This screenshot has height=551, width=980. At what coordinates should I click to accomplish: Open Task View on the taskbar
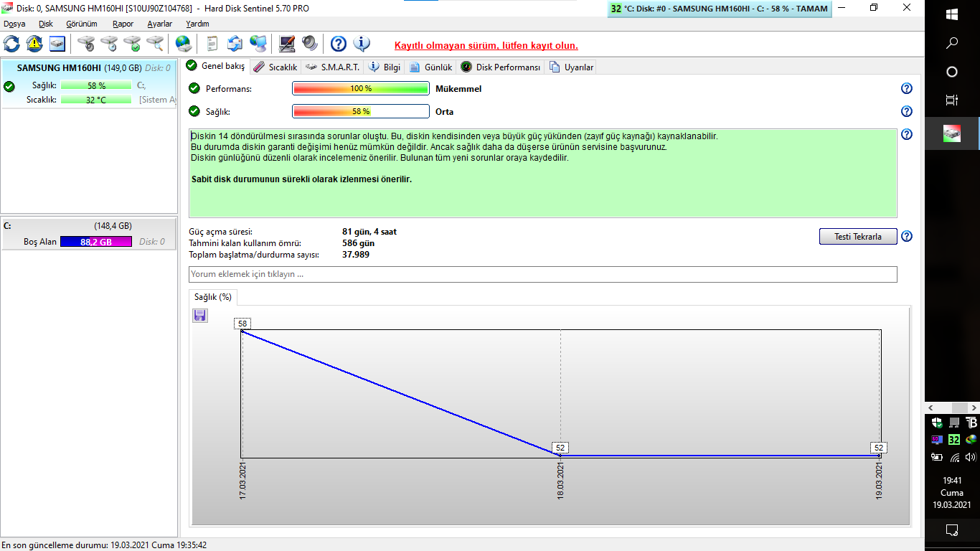(952, 100)
